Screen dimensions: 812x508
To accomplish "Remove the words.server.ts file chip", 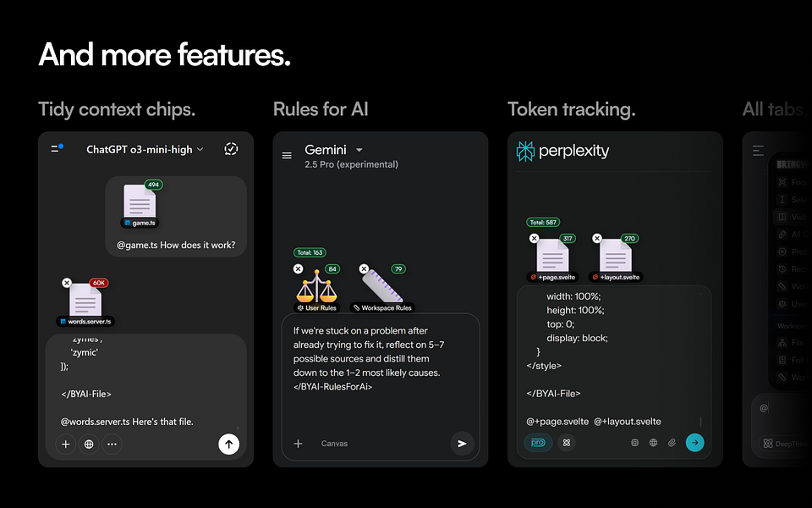I will pos(67,283).
